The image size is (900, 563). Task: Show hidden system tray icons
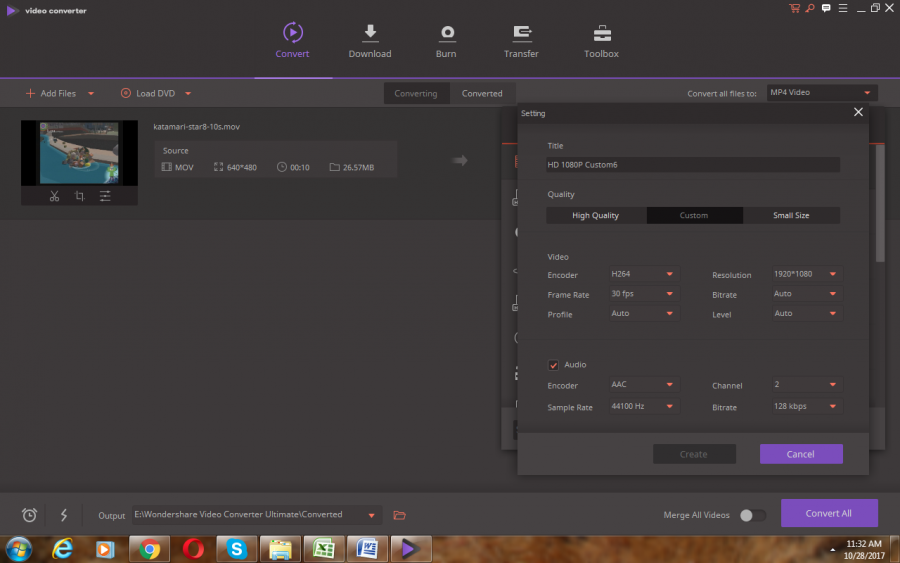832,550
